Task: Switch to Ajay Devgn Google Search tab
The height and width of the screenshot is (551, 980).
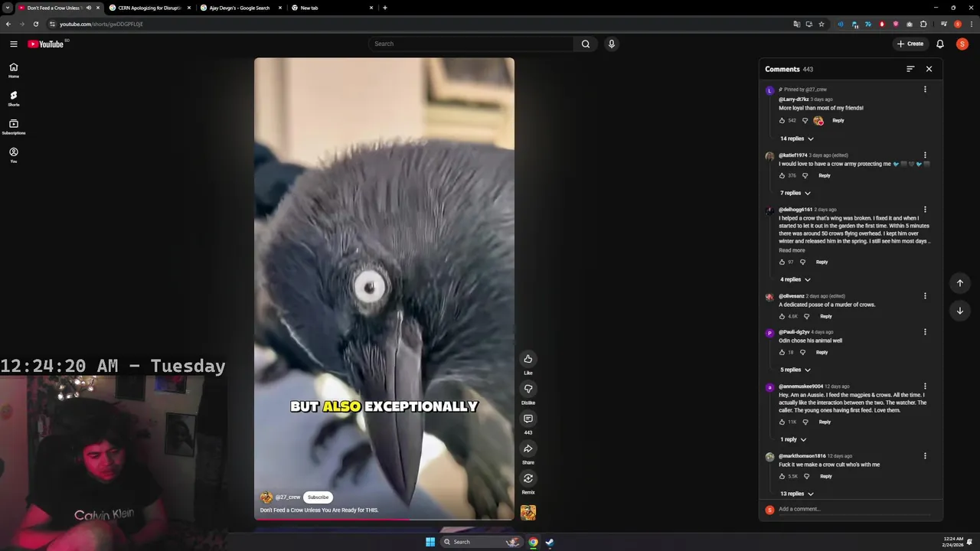Action: pos(240,8)
